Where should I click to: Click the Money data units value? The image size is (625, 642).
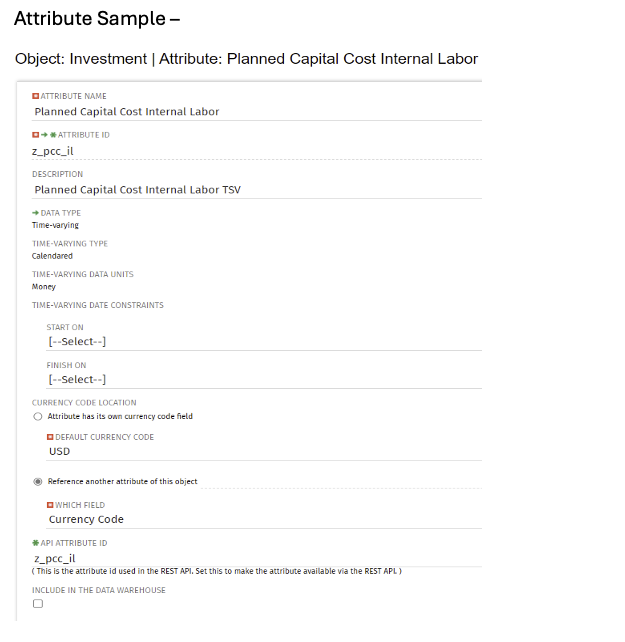pos(44,287)
